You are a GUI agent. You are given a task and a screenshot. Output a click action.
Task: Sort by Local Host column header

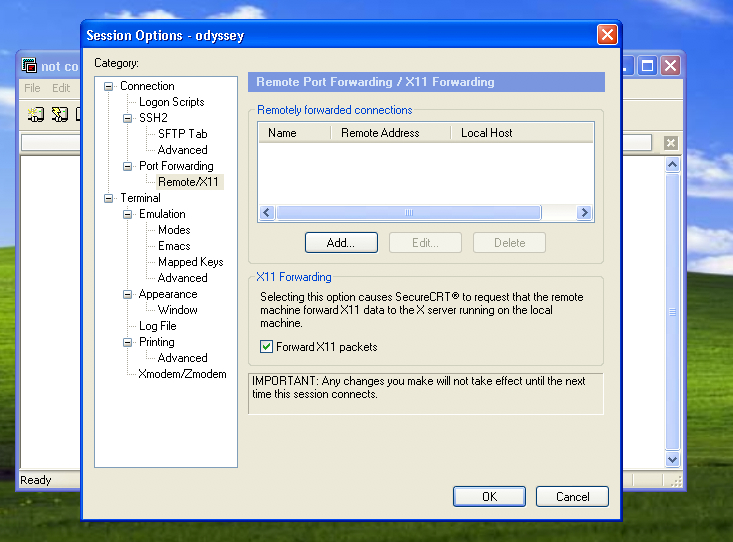tap(522, 133)
